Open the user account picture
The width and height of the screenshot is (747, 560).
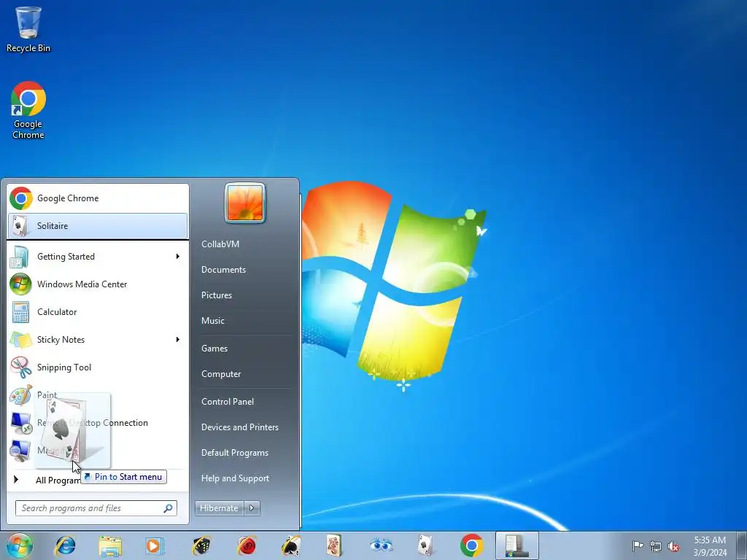pos(245,203)
